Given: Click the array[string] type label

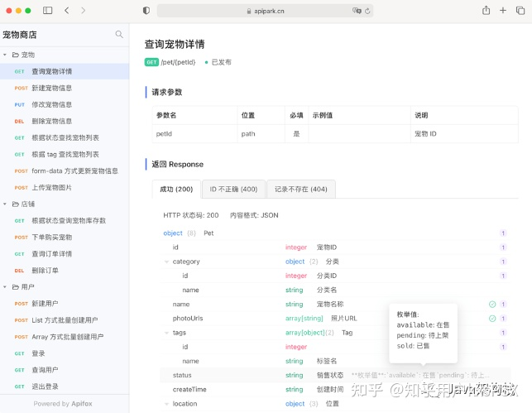Looking at the screenshot, I should pyautogui.click(x=304, y=319).
